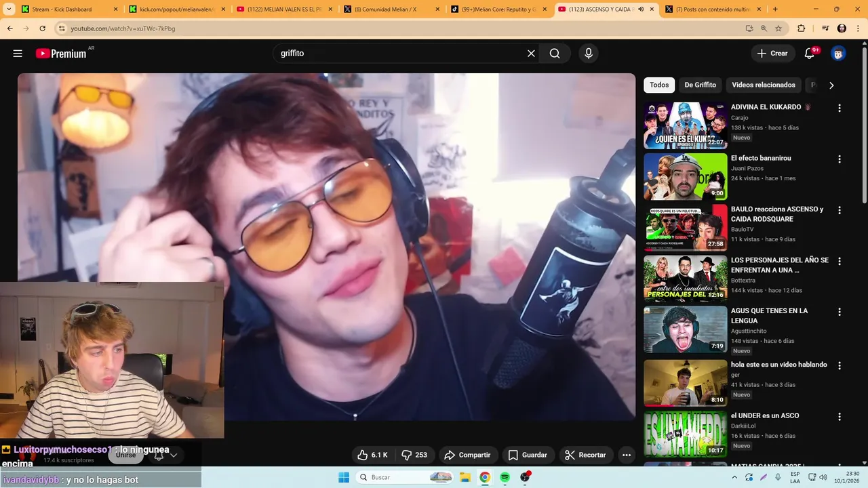Clear the search query with X
This screenshot has width=868, height=488.
tap(531, 54)
